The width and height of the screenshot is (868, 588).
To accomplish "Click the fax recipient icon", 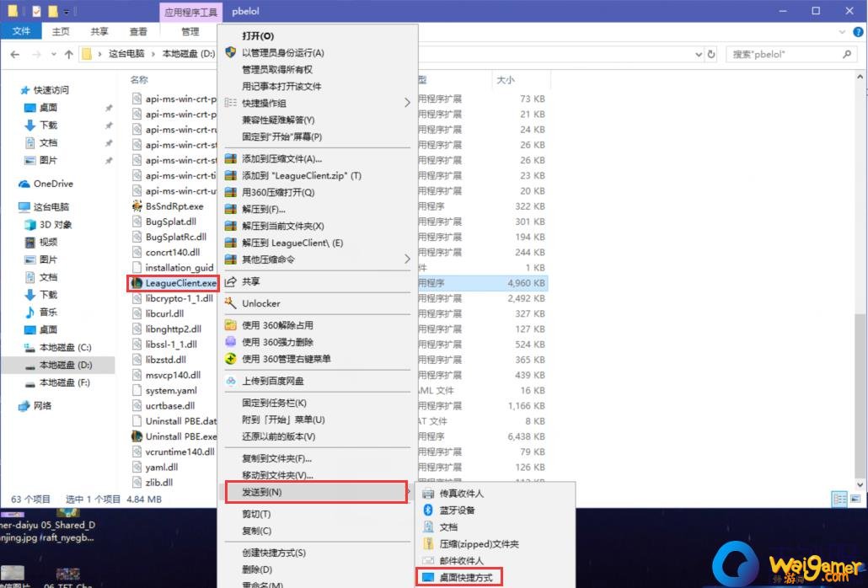I will tap(428, 494).
